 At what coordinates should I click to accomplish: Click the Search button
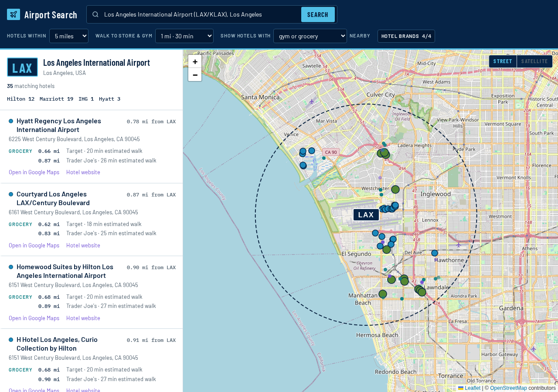point(318,14)
